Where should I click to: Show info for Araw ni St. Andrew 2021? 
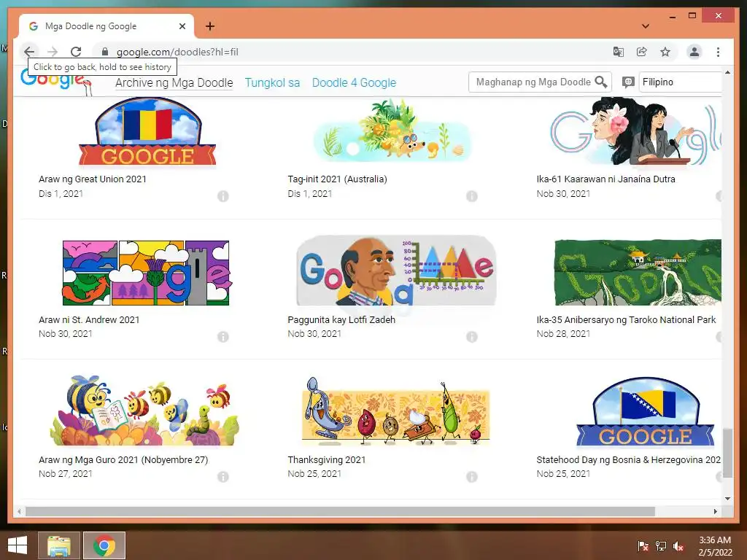223,337
